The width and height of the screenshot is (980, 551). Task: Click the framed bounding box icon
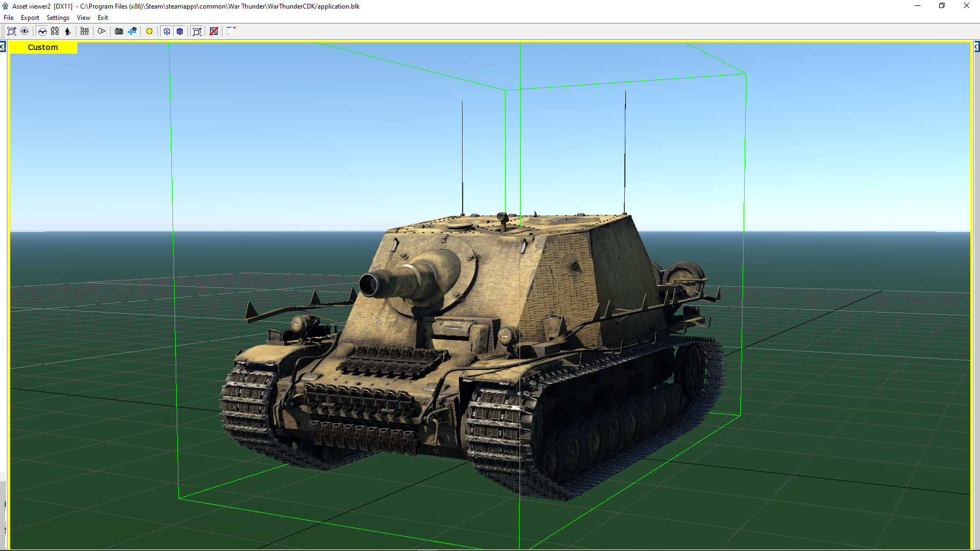point(197,31)
